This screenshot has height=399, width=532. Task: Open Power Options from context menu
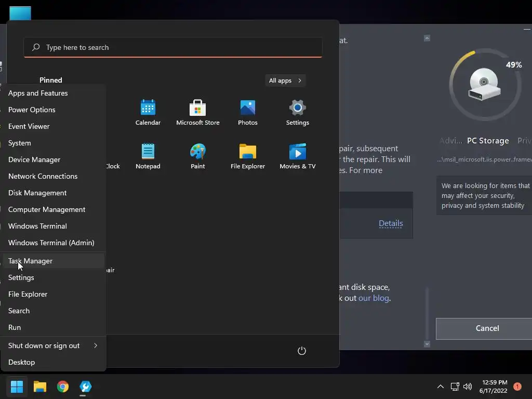tap(54, 110)
